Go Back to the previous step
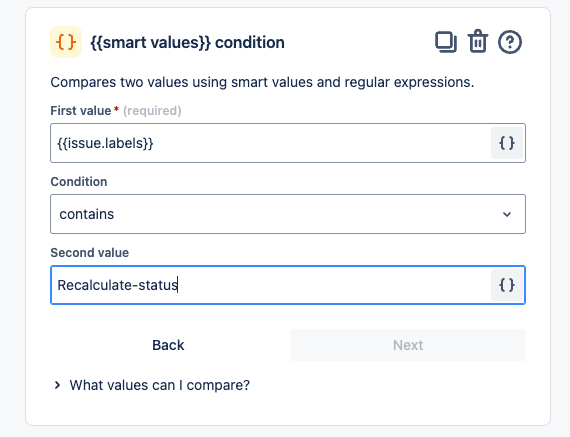This screenshot has height=437, width=570. click(168, 345)
